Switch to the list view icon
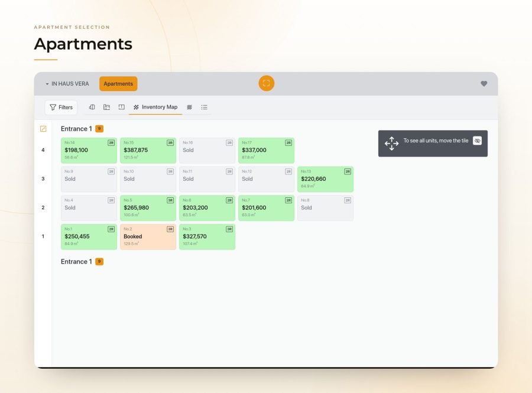 204,107
